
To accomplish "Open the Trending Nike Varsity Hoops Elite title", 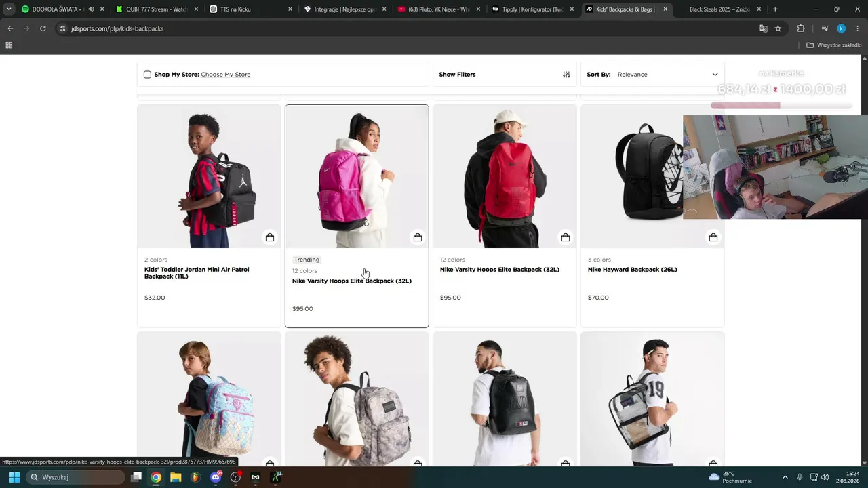I will coord(352,281).
